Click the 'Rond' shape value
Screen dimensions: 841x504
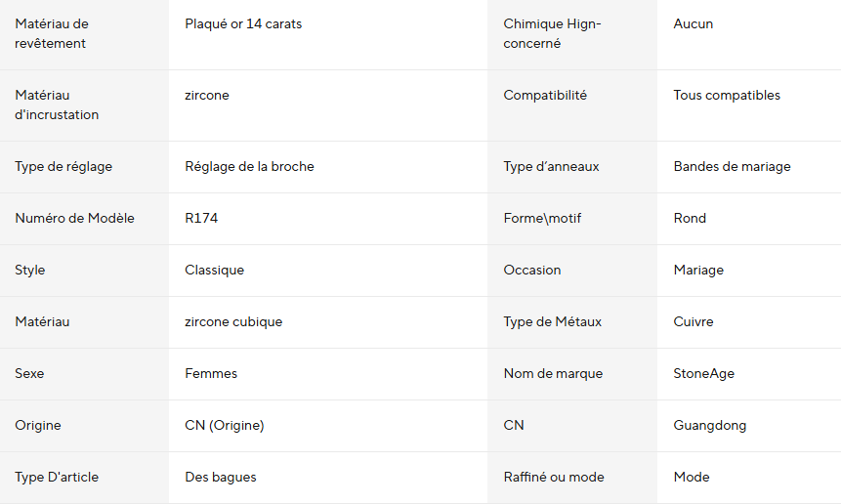pyautogui.click(x=690, y=219)
